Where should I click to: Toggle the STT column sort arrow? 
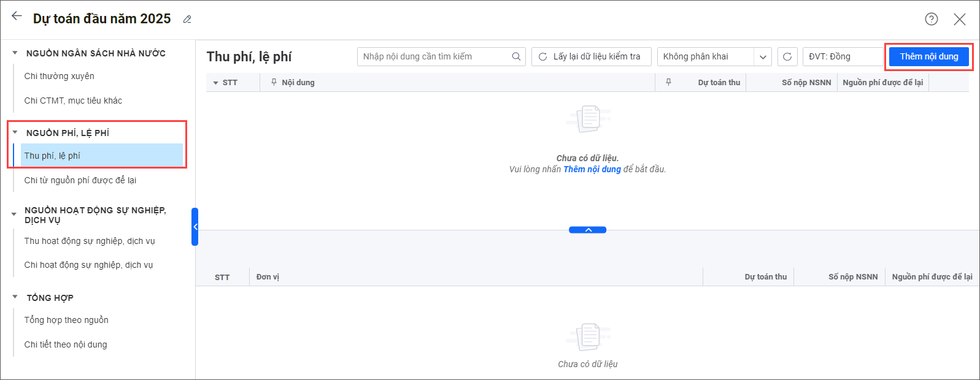215,83
